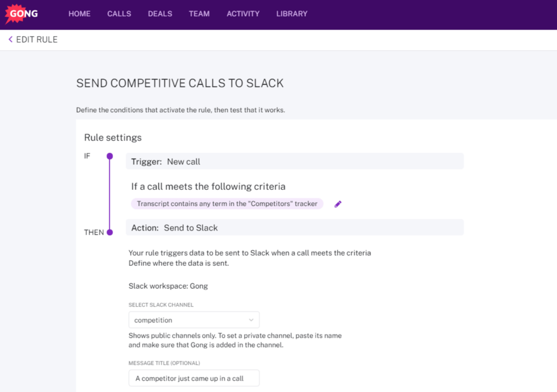Click the back chevron next to EDIT RULE
557x392 pixels.
click(x=9, y=39)
